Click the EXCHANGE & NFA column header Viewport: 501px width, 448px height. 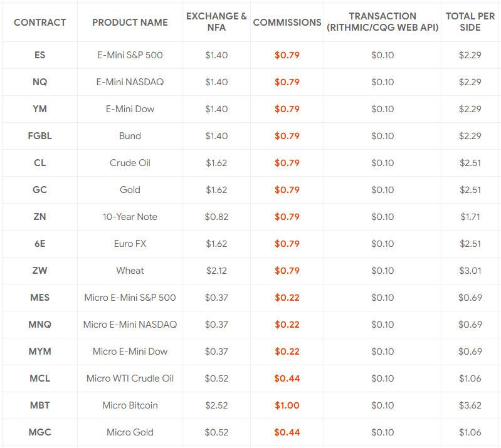[216, 22]
